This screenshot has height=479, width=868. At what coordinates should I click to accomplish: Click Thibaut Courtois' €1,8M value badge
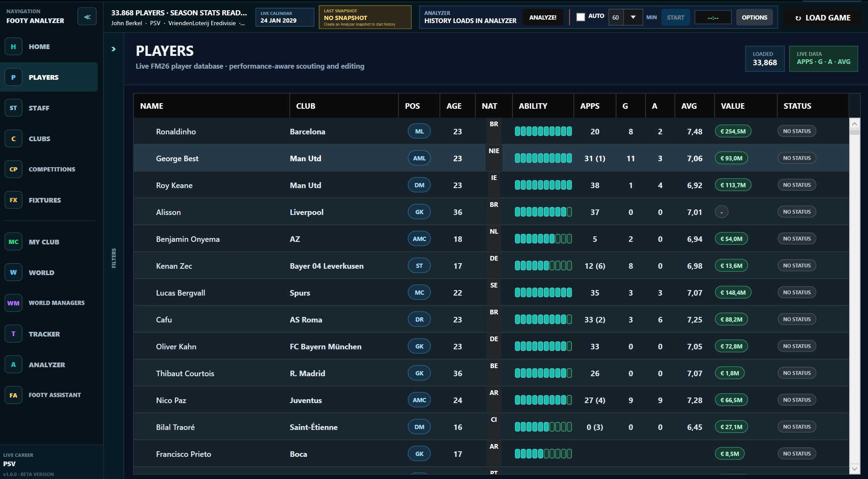click(729, 373)
